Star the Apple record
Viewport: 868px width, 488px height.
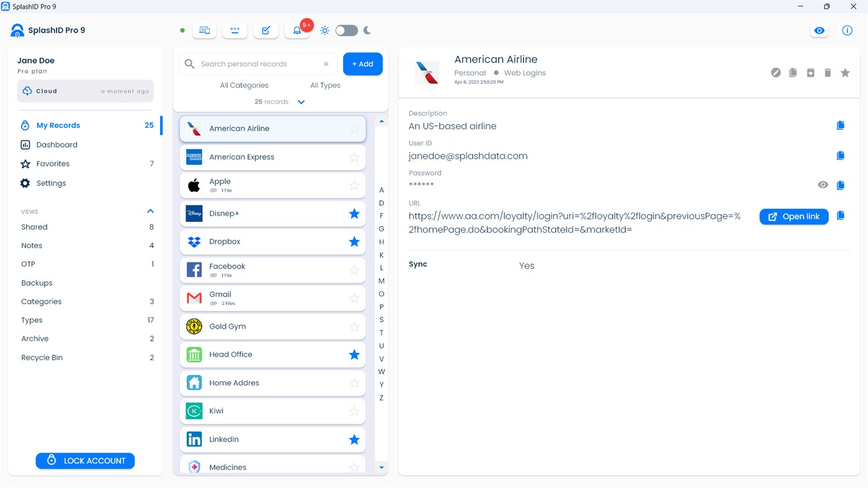pyautogui.click(x=354, y=185)
